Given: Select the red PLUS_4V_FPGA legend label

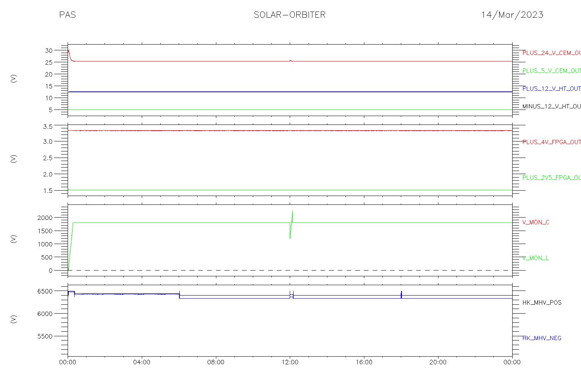Looking at the screenshot, I should (551, 142).
